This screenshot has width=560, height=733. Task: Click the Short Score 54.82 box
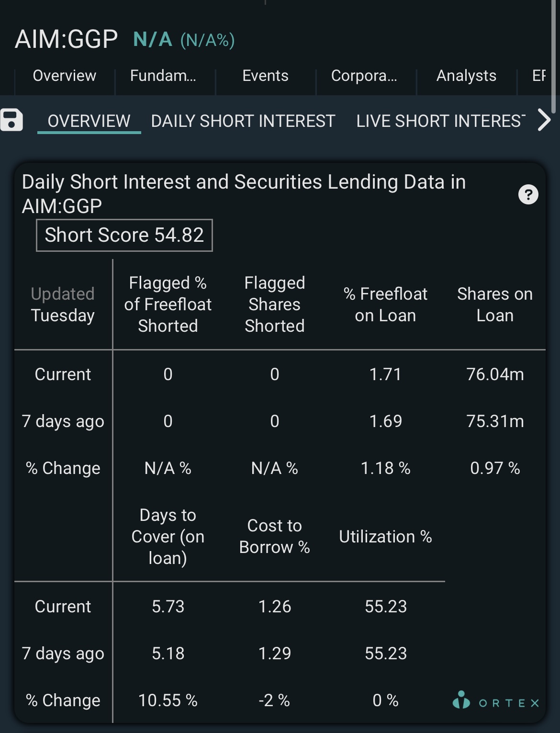click(x=124, y=235)
